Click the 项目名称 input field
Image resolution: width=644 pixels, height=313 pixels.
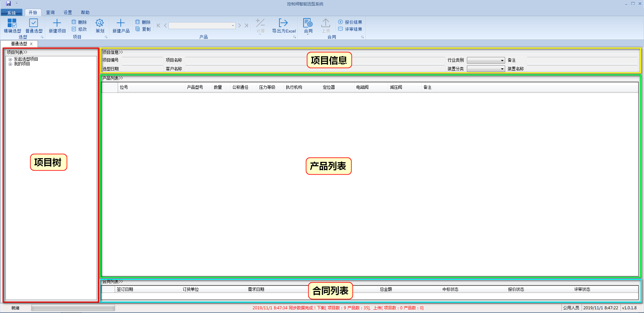(245, 60)
